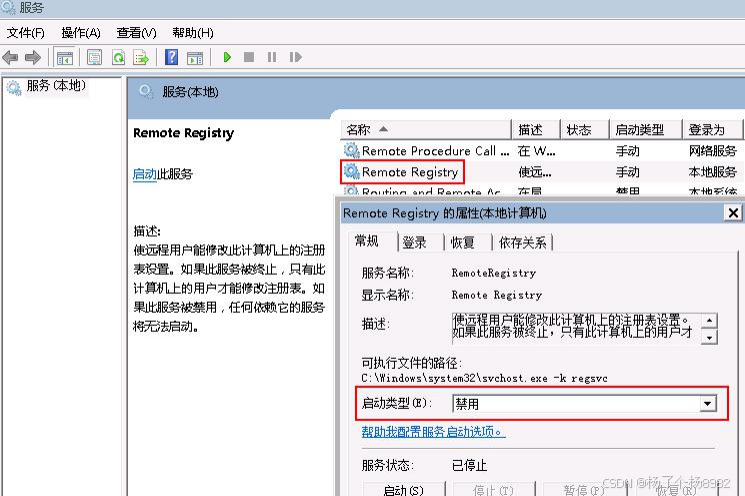Click the 服务(本地) header above the list
Viewport: 745px width, 496px height.
pyautogui.click(x=190, y=92)
